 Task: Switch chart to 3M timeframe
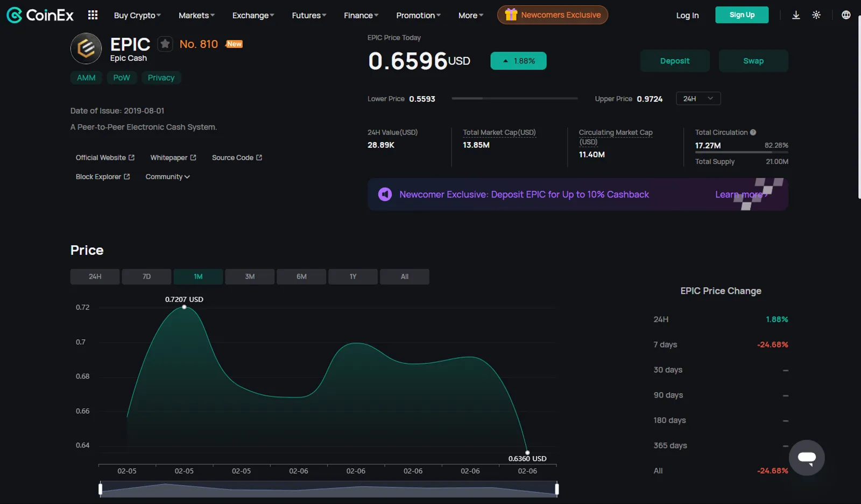250,276
